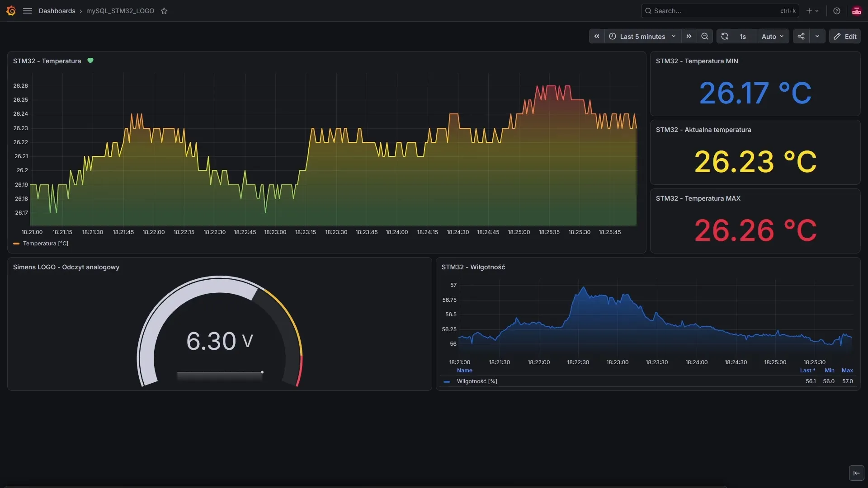Zoom out the time range
This screenshot has height=488, width=868.
pos(705,37)
